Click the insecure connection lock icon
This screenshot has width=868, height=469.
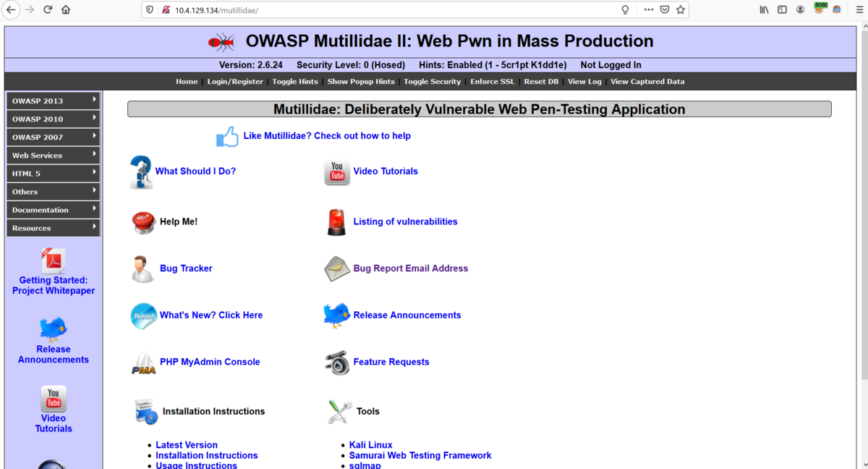coord(166,10)
